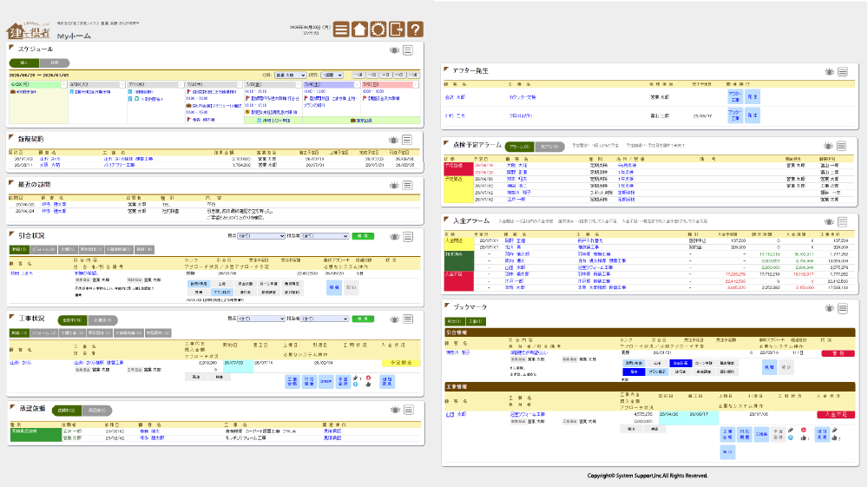Select green left pill toggle in 工事状況
The width and height of the screenshot is (868, 487).
pyautogui.click(x=72, y=319)
